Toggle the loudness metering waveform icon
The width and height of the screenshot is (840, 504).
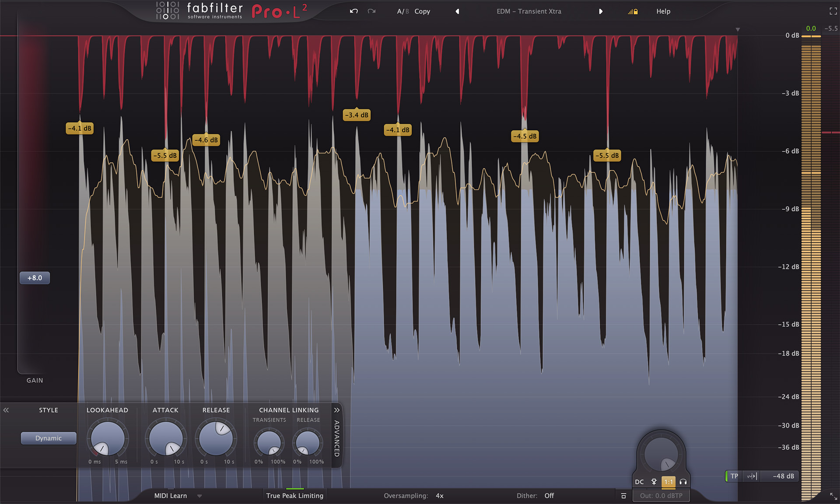tap(752, 476)
